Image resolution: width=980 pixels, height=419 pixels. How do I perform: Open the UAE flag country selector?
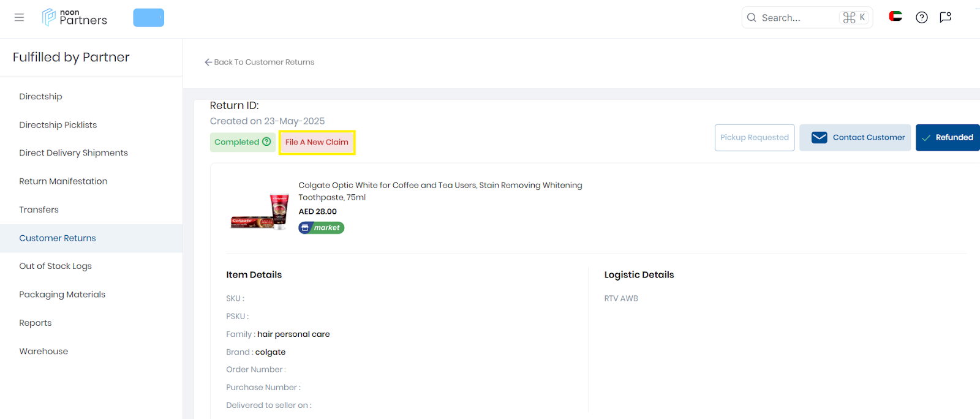coord(895,17)
